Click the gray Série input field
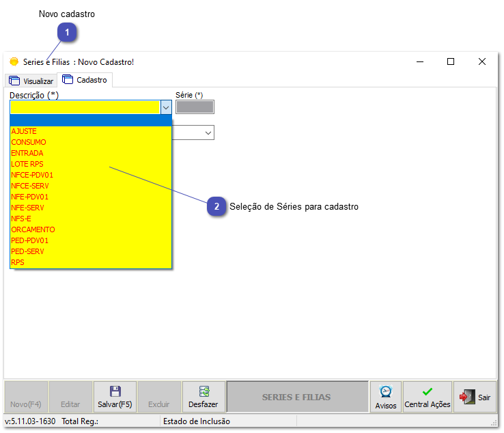The image size is (504, 433). click(x=195, y=107)
